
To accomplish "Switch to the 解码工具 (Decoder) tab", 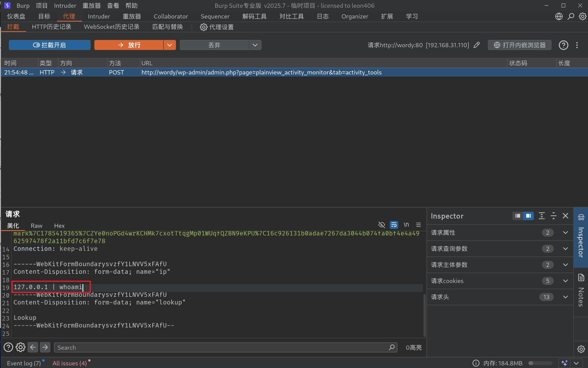I will click(x=254, y=16).
